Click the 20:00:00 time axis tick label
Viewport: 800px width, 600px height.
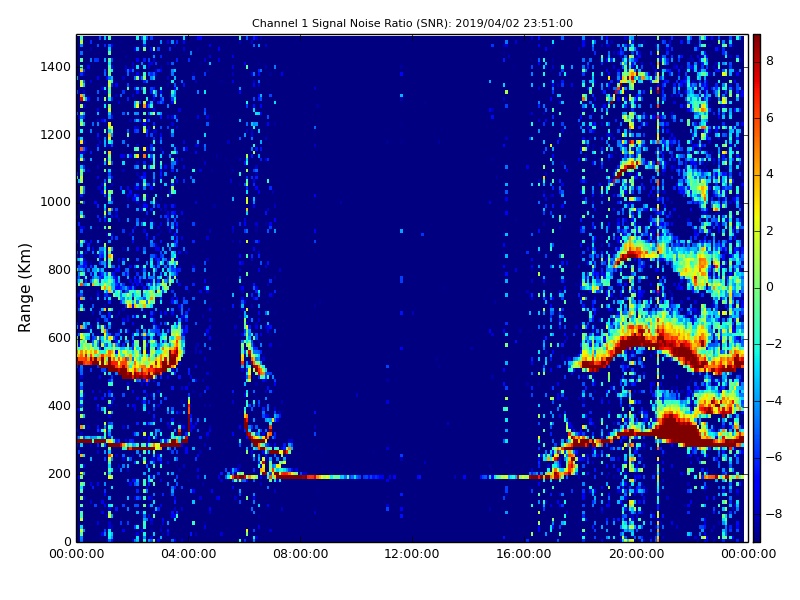click(636, 554)
